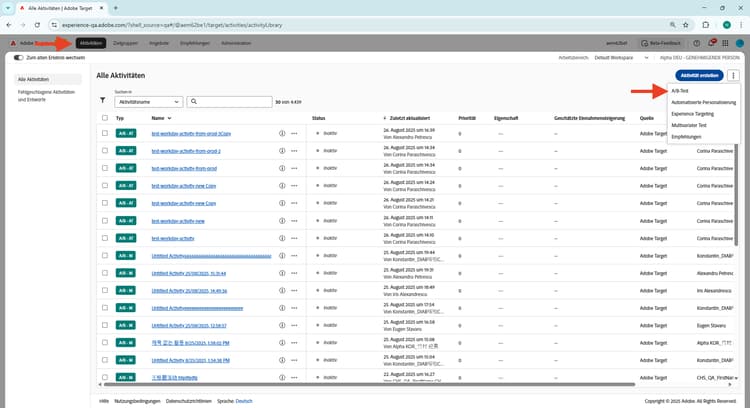Open the Aktivitäten tab in top navigation

click(91, 43)
